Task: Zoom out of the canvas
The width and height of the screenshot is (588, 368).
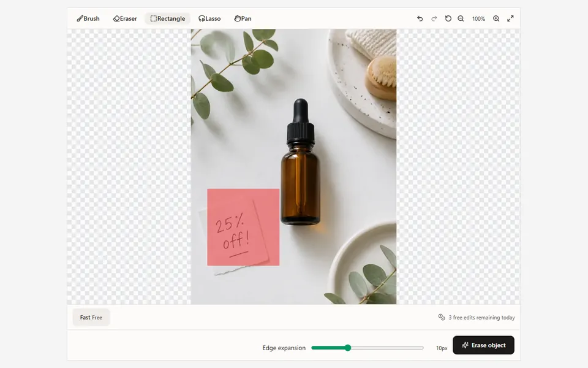Action: coord(461,18)
